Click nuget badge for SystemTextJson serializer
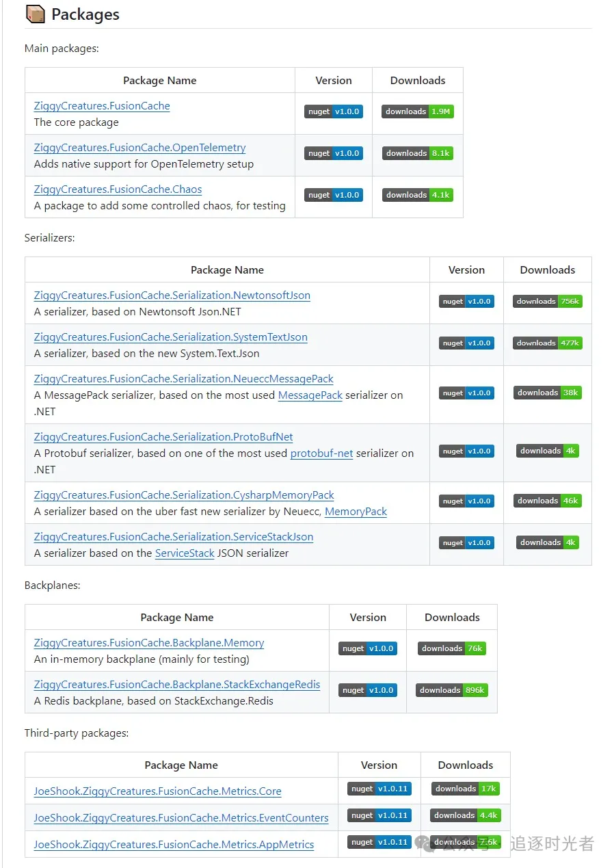The image size is (614, 868). [466, 343]
